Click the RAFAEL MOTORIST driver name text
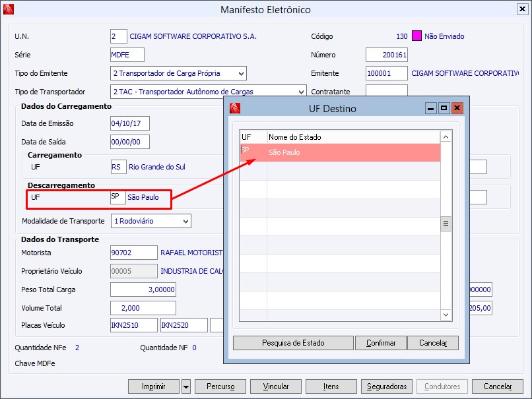532x399 pixels. [x=191, y=253]
